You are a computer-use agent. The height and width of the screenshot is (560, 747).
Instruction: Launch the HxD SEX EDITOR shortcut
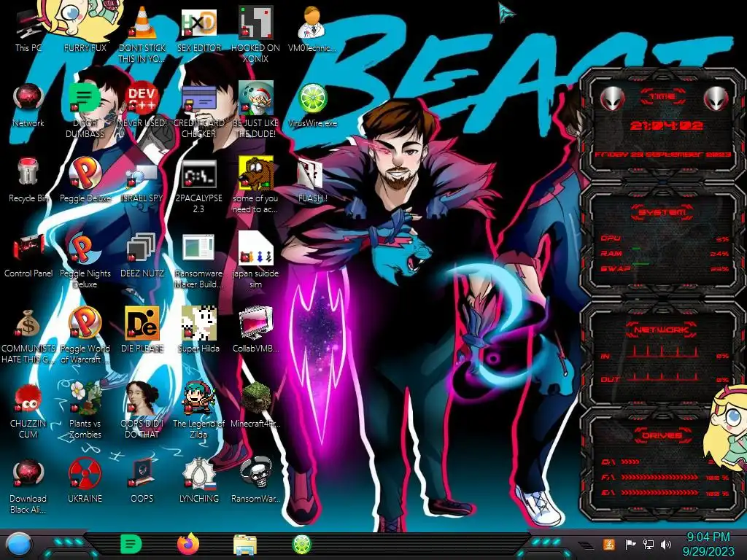pos(198,29)
